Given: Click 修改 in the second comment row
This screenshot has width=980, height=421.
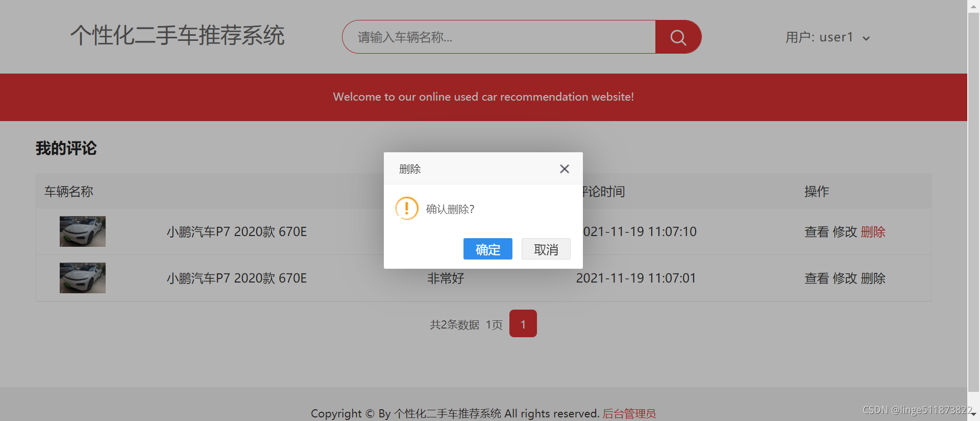Looking at the screenshot, I should [845, 278].
